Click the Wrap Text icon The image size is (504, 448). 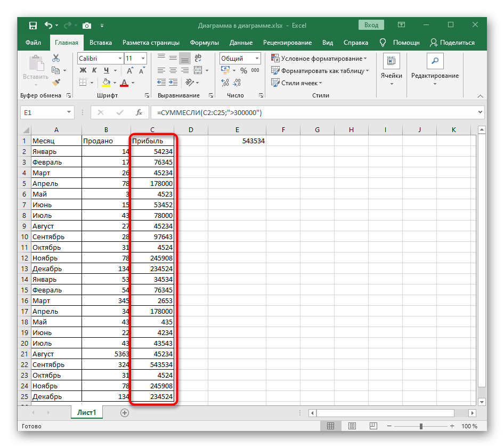198,58
